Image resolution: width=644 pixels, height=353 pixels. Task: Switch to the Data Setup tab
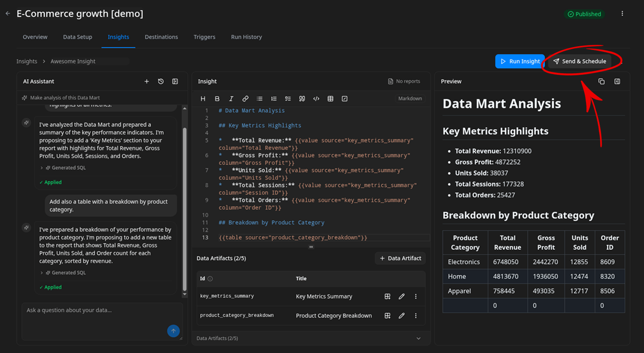(77, 37)
